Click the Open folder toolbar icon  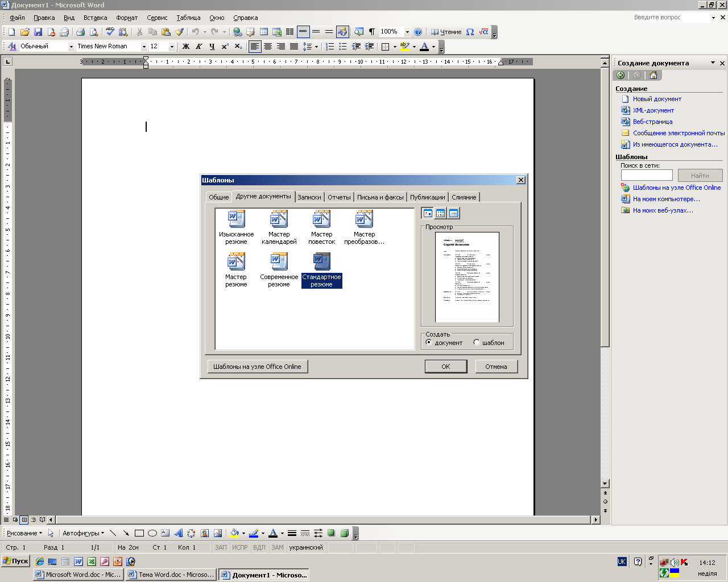(x=24, y=32)
